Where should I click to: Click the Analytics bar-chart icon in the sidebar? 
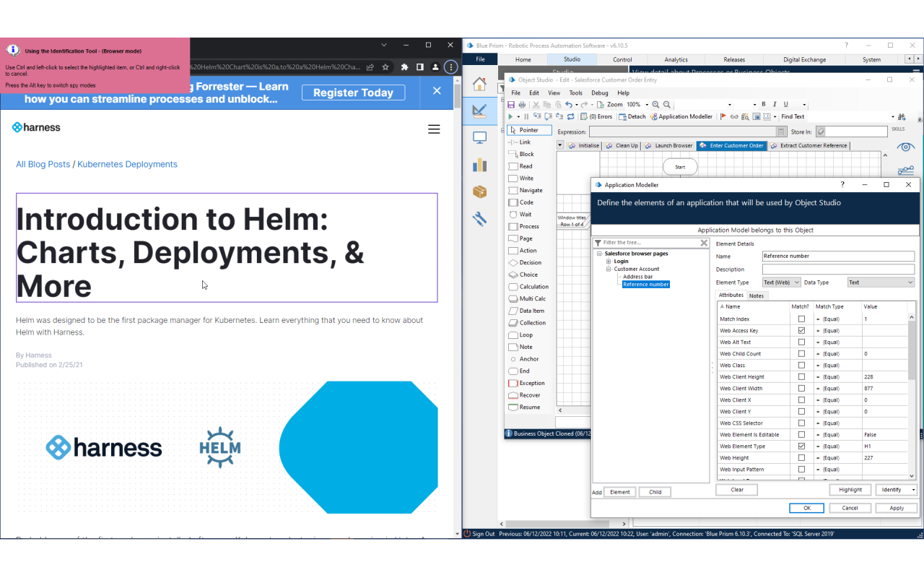479,165
